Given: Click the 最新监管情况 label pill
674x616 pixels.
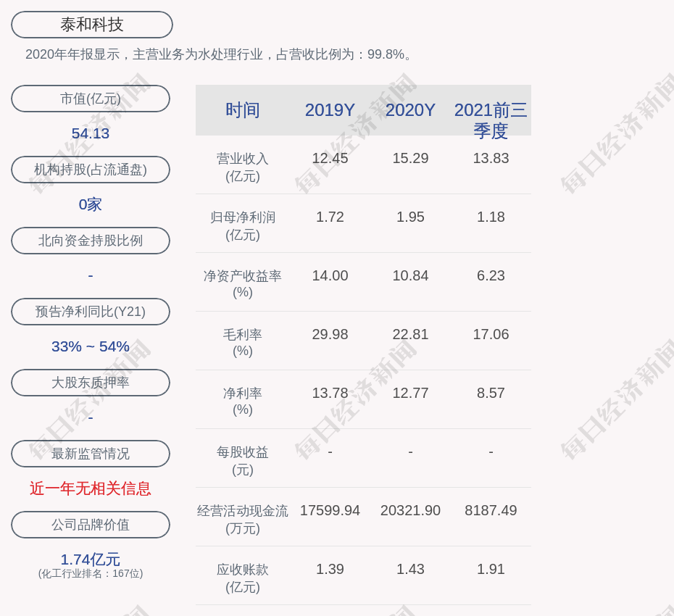Looking at the screenshot, I should tap(91, 454).
